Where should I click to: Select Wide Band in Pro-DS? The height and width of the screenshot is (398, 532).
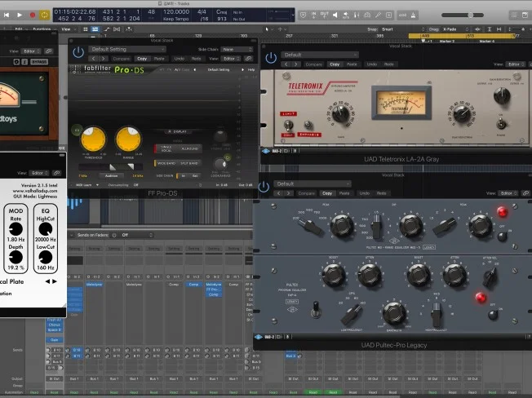(x=166, y=163)
